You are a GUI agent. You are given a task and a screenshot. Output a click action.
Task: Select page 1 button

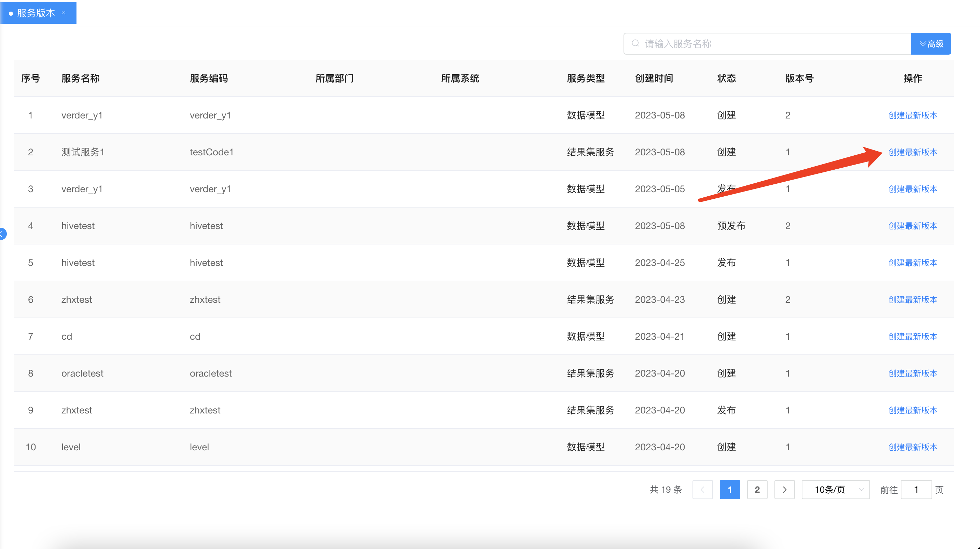tap(730, 489)
